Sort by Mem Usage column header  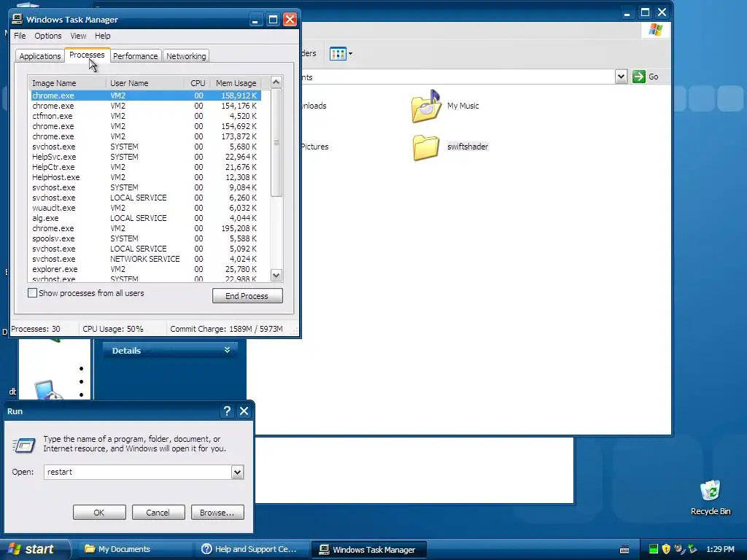[236, 83]
